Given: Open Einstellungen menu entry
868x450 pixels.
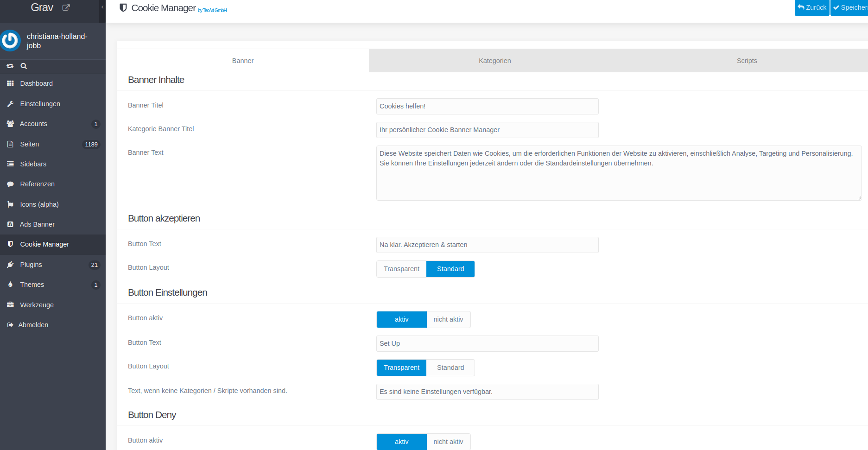Looking at the screenshot, I should click(53, 104).
